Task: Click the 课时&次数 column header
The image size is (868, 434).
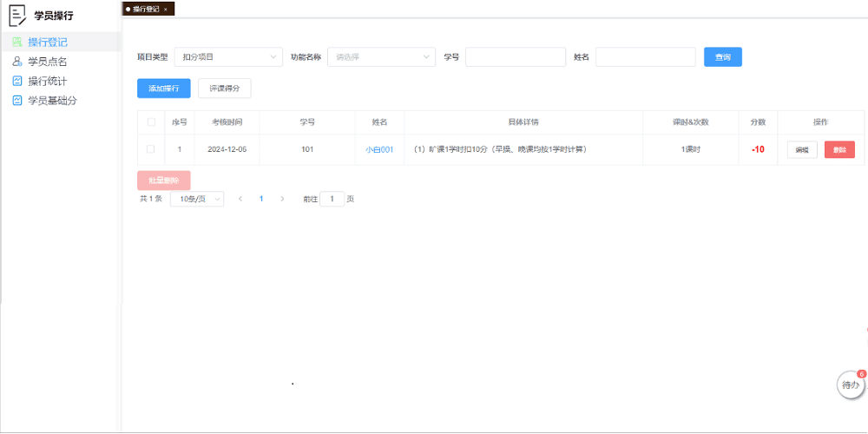Action: click(690, 122)
